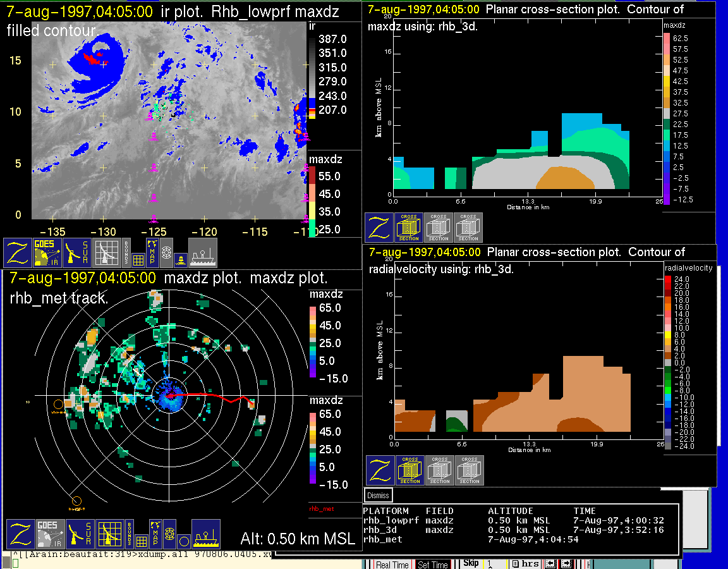Click the red 24.0 swatch in radialvelocity legend
This screenshot has height=569, width=728.
coord(669,279)
